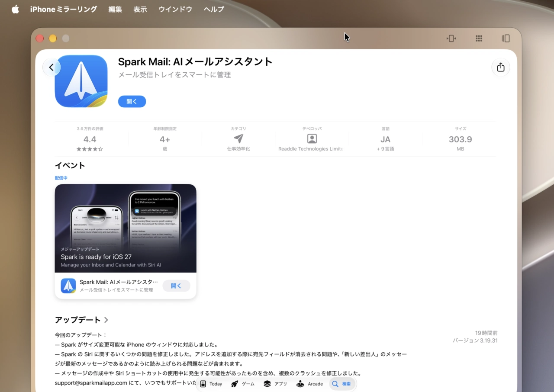Click the 3.6万件の評価 label

tap(90, 129)
